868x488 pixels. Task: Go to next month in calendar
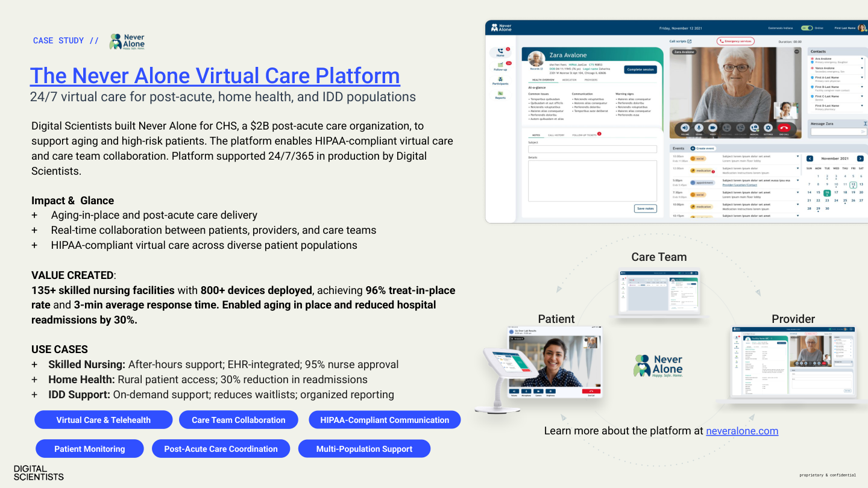(x=860, y=158)
